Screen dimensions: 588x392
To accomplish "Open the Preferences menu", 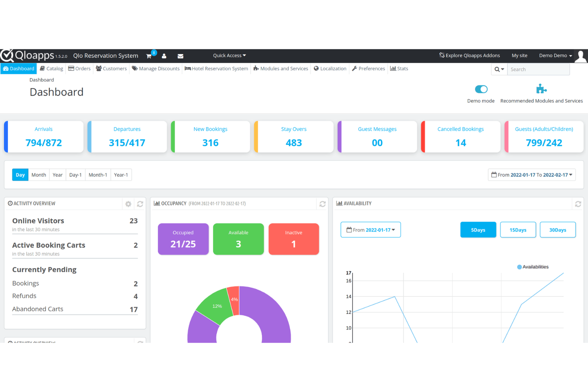I will tap(369, 69).
